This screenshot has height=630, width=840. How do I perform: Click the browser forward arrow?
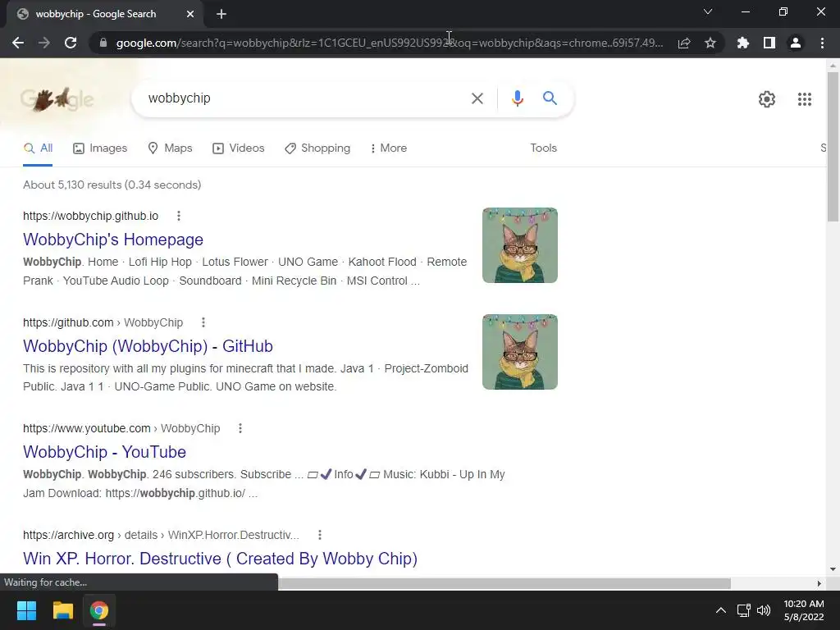coord(44,43)
